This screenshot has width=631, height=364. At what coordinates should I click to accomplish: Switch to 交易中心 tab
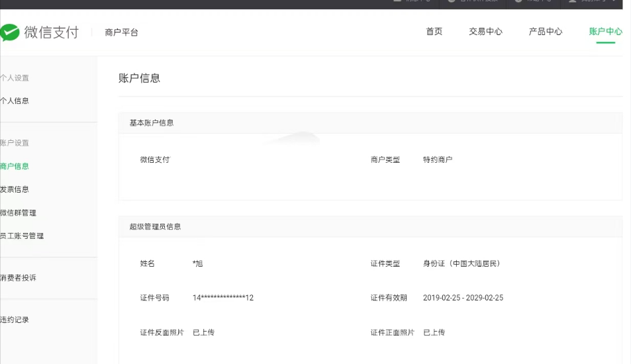point(486,32)
